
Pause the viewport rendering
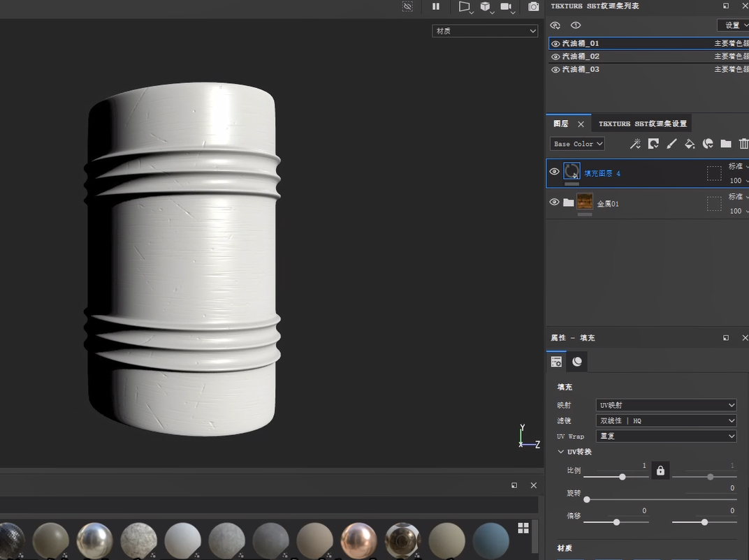436,6
